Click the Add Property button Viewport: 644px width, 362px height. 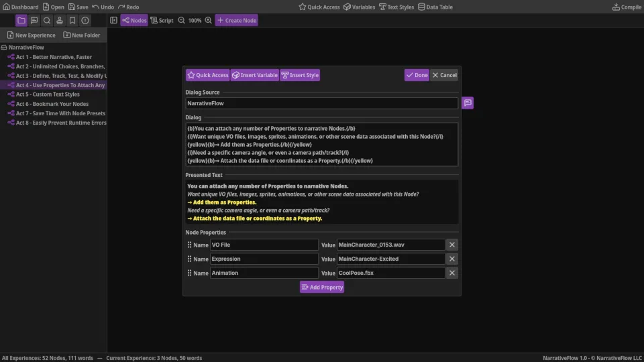pyautogui.click(x=322, y=287)
